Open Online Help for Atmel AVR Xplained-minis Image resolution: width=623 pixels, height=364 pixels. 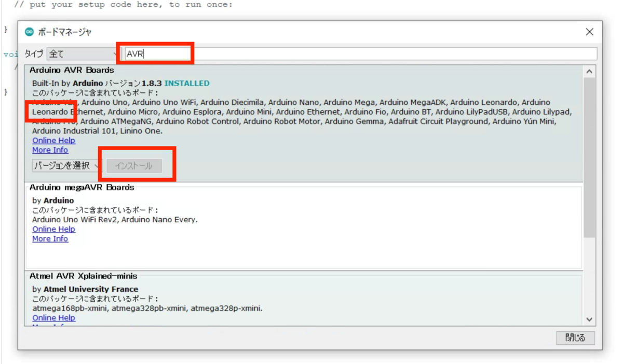(x=53, y=318)
